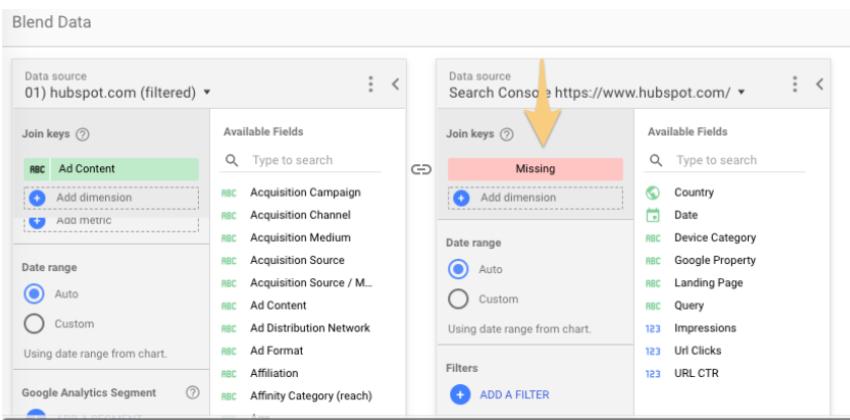Collapse the hubspot.com data source panel chevron
The height and width of the screenshot is (420, 850).
396,84
